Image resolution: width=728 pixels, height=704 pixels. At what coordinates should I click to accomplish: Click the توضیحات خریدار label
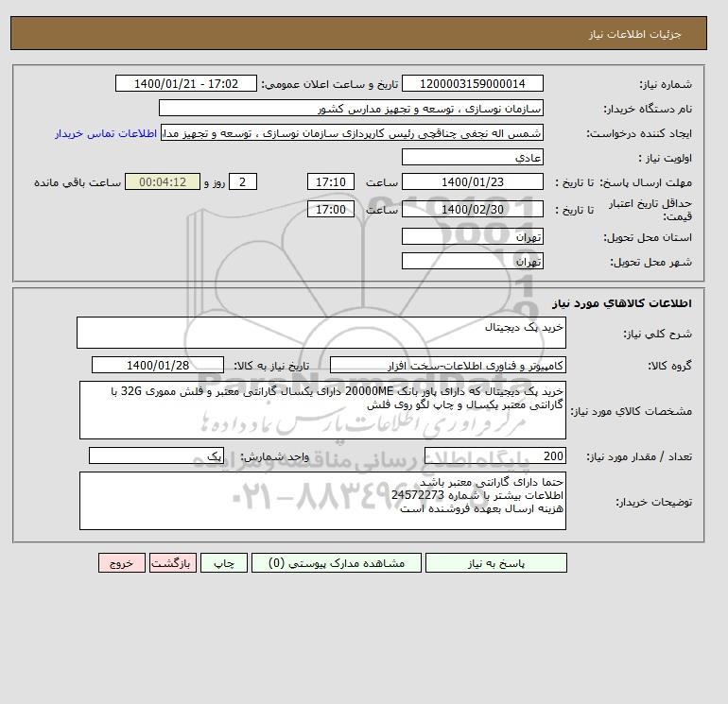tap(653, 502)
